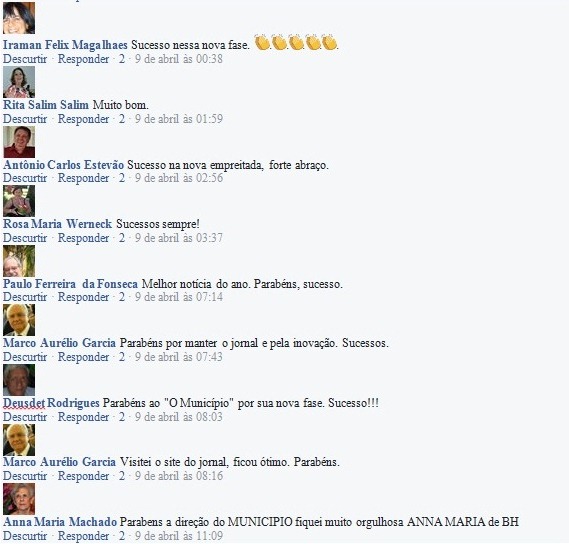The height and width of the screenshot is (544, 569).
Task: Reply to Iraman Felix Magalhaes' comment
Action: pyautogui.click(x=83, y=59)
